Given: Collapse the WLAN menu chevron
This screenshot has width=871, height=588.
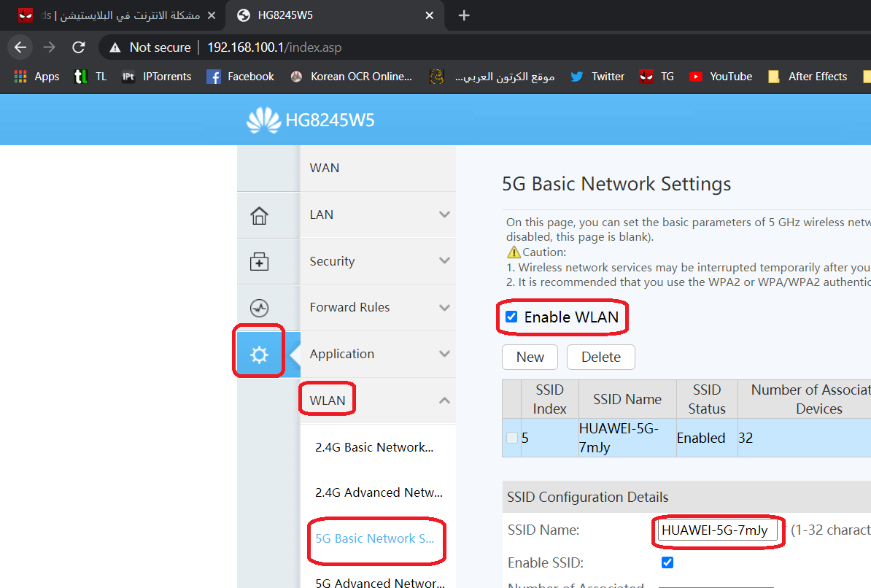Looking at the screenshot, I should click(444, 401).
